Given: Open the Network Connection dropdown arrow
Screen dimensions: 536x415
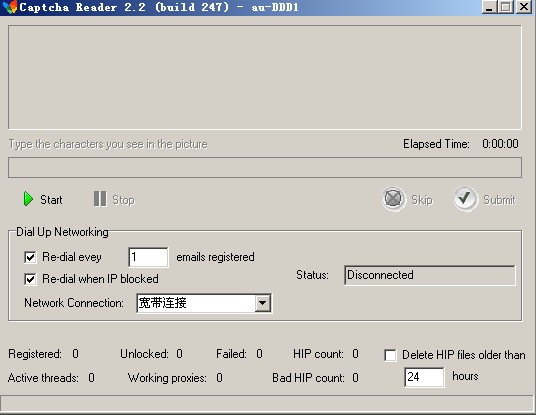Looking at the screenshot, I should (x=263, y=303).
